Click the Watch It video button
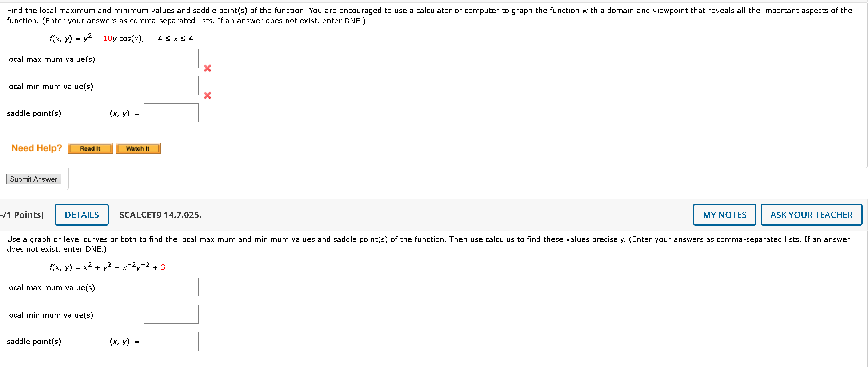The width and height of the screenshot is (868, 367). pos(138,148)
